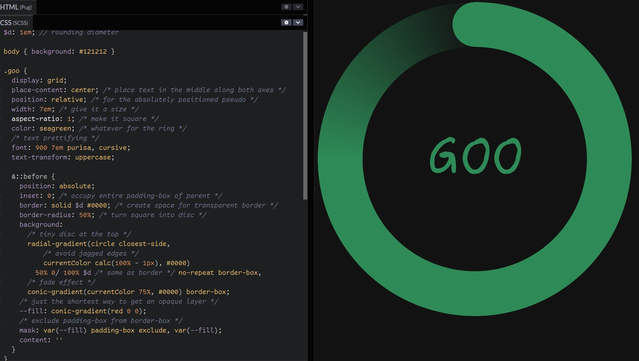Click the 'conic-gradient(currentColor 75%' line

click(x=129, y=292)
